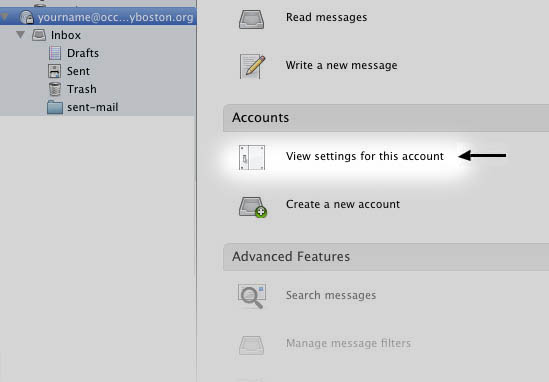This screenshot has width=549, height=382.
Task: Click the Search messages magnifier icon
Action: point(252,296)
